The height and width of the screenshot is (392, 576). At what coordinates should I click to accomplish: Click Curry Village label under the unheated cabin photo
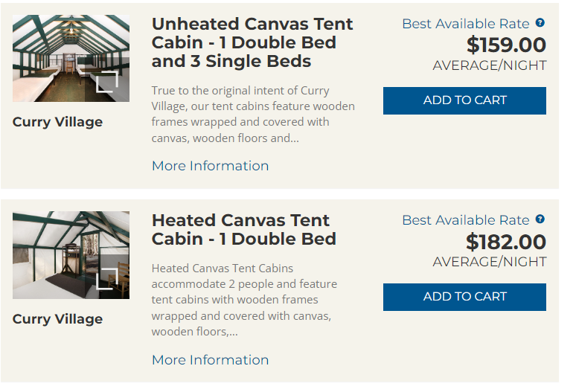57,122
